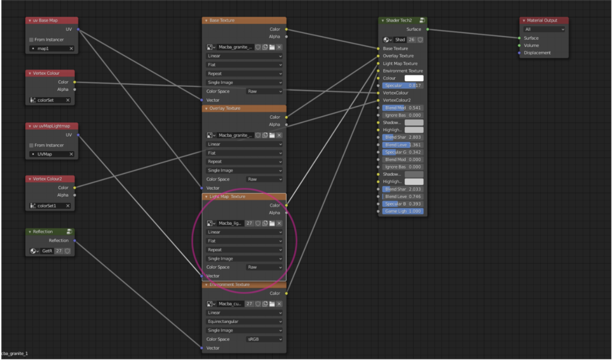Image resolution: width=614 pixels, height=364 pixels.
Task: Click the Specular 0.817 slider in Shader Tech2
Action: click(402, 85)
